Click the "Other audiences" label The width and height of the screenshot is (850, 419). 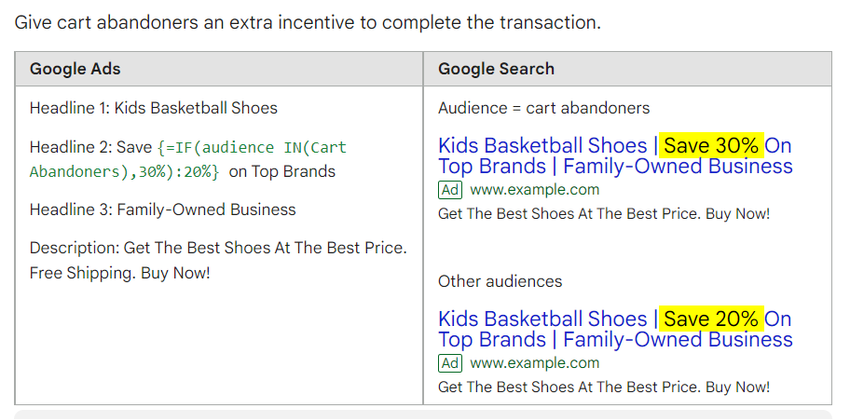click(x=500, y=281)
